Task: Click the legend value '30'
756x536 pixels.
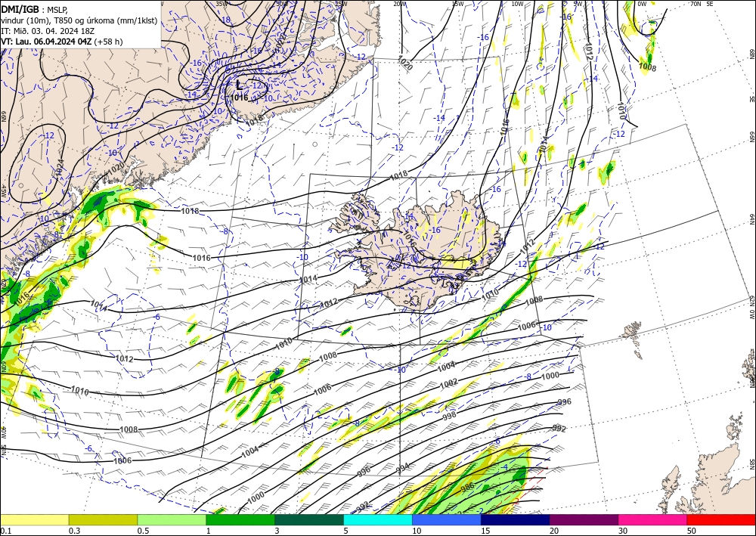Action: [x=622, y=531]
